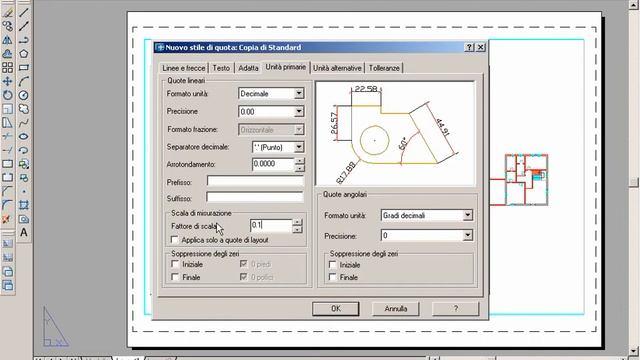Check Iniziale under Quote angolari zero suppression
The height and width of the screenshot is (360, 640).
(x=333, y=265)
